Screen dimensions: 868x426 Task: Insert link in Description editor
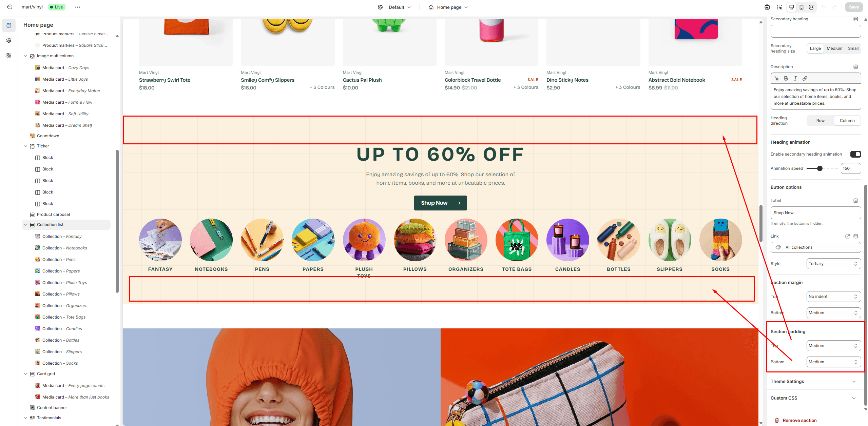805,78
